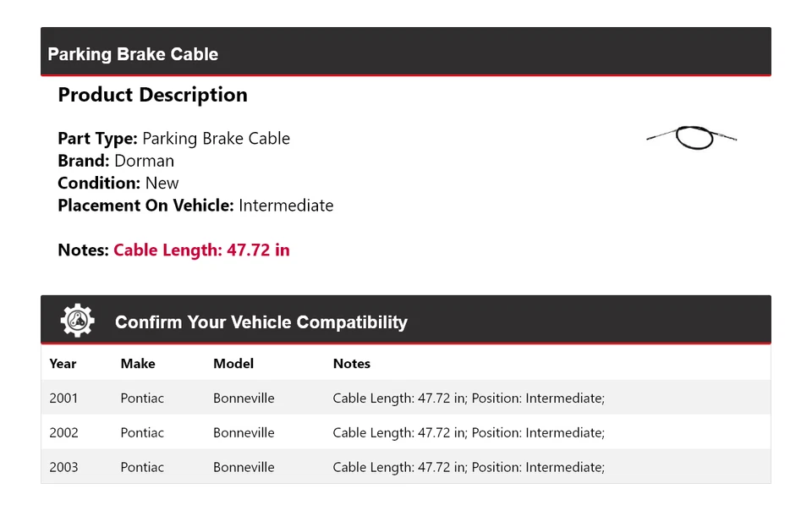
Task: Click the Confirm Your Vehicle Compatibility heading
Action: [261, 322]
